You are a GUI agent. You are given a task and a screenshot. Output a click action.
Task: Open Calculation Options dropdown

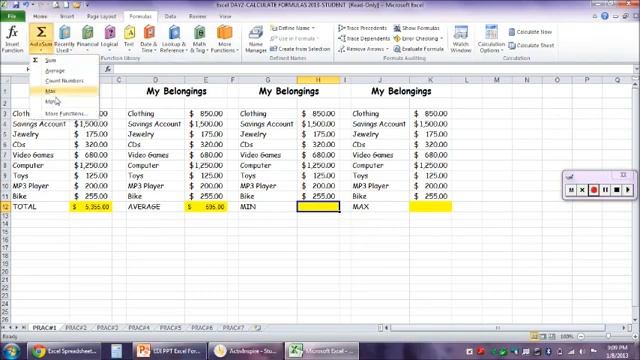click(x=491, y=38)
